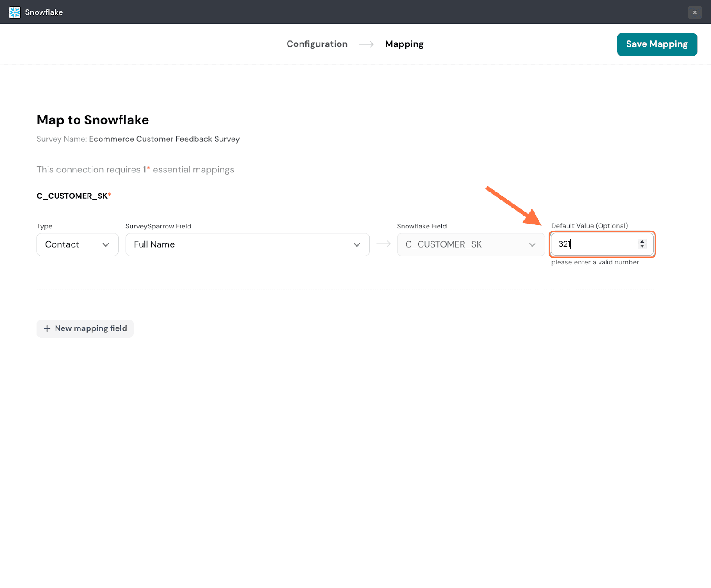This screenshot has width=711, height=588.
Task: Select the Mapping step
Action: [x=404, y=44]
